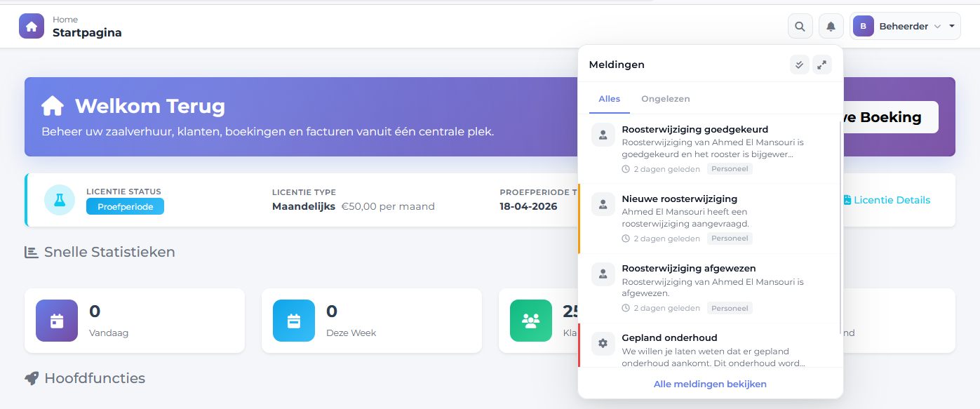Image resolution: width=980 pixels, height=409 pixels.
Task: Expand the notifications panel to full view
Action: [x=822, y=64]
